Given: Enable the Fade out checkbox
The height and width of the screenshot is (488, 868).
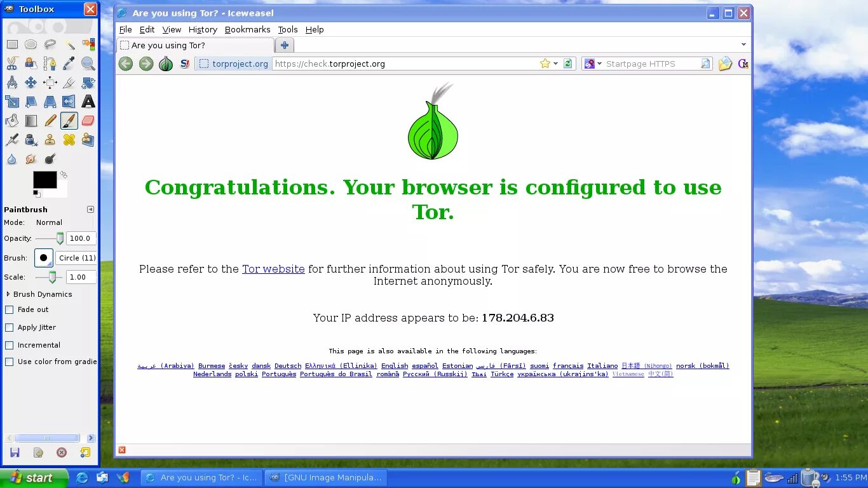Looking at the screenshot, I should pos(10,310).
